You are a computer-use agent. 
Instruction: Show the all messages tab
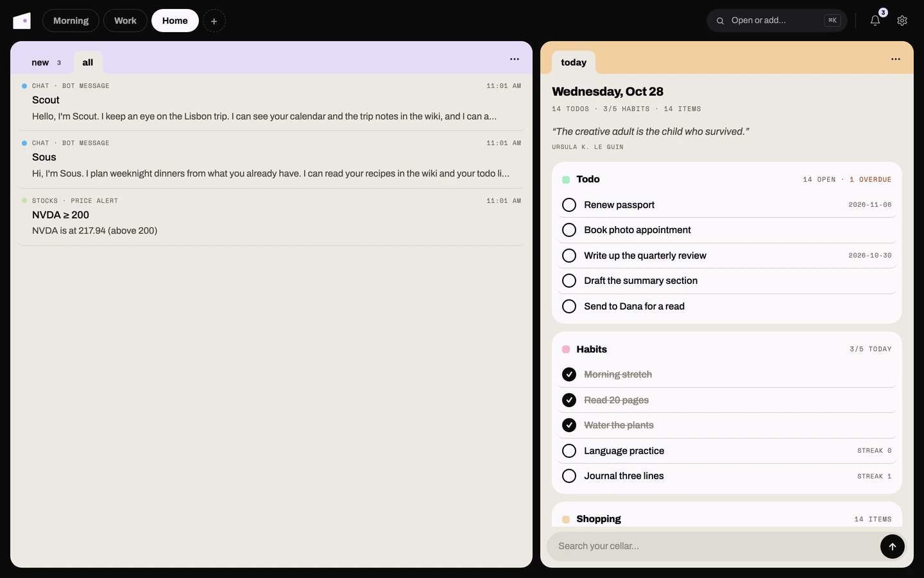tap(88, 62)
